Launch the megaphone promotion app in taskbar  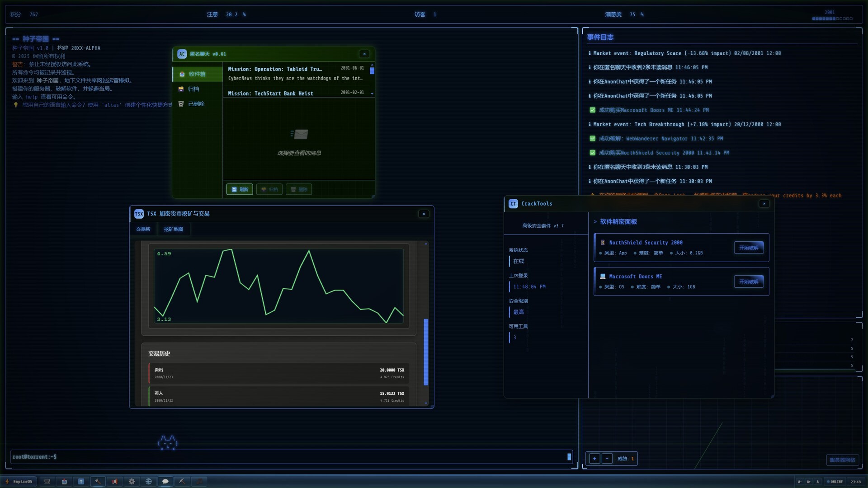[x=114, y=481]
